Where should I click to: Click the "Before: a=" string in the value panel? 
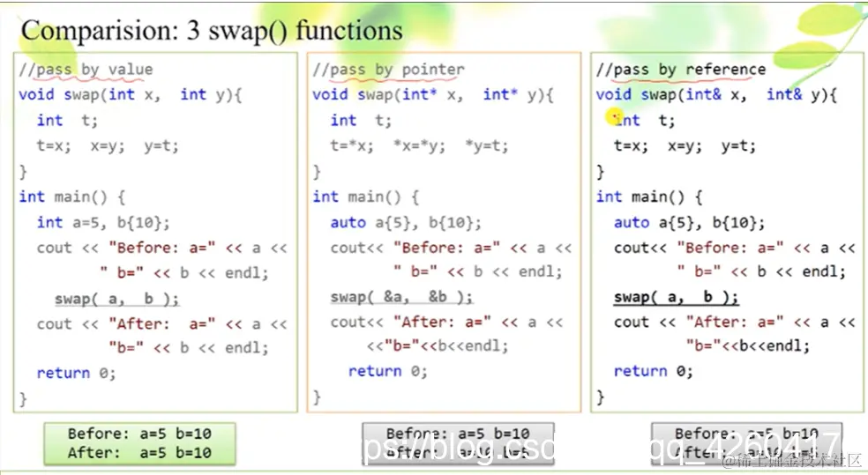[x=161, y=248]
